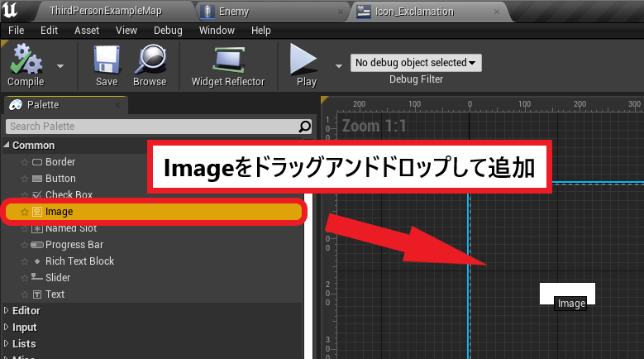Select the Text widget in Palette
The width and height of the screenshot is (644, 359).
point(55,294)
